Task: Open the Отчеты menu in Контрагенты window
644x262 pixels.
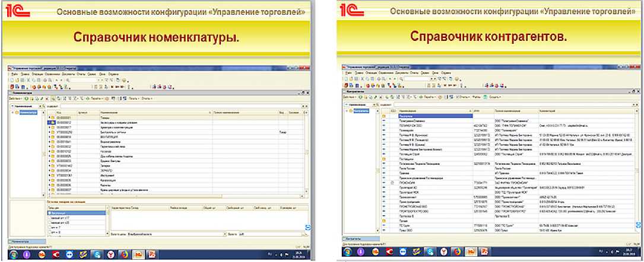Action: click(414, 73)
